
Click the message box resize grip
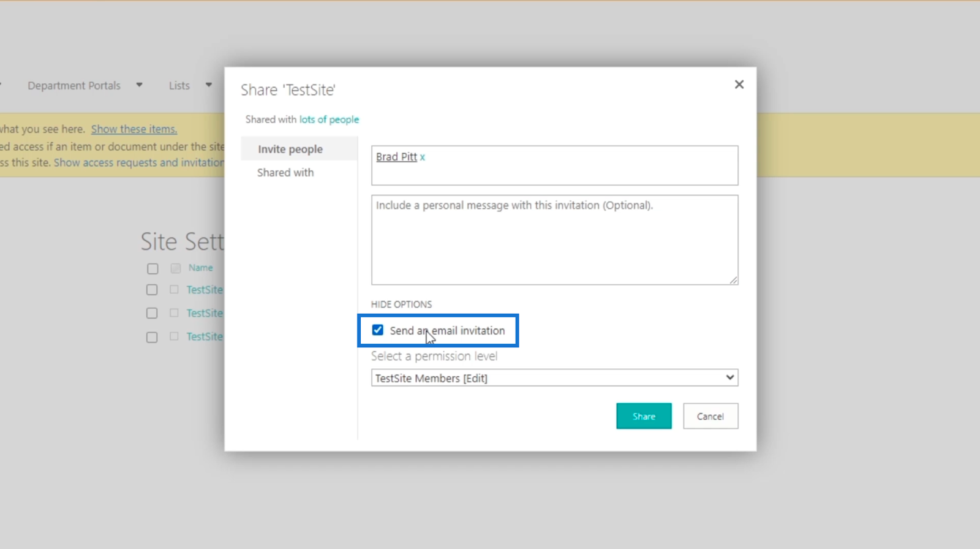click(x=733, y=280)
